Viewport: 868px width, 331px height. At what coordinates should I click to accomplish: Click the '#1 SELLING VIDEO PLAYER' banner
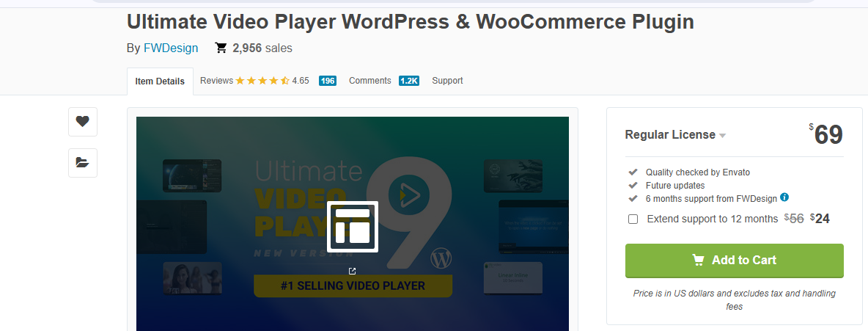tap(353, 286)
